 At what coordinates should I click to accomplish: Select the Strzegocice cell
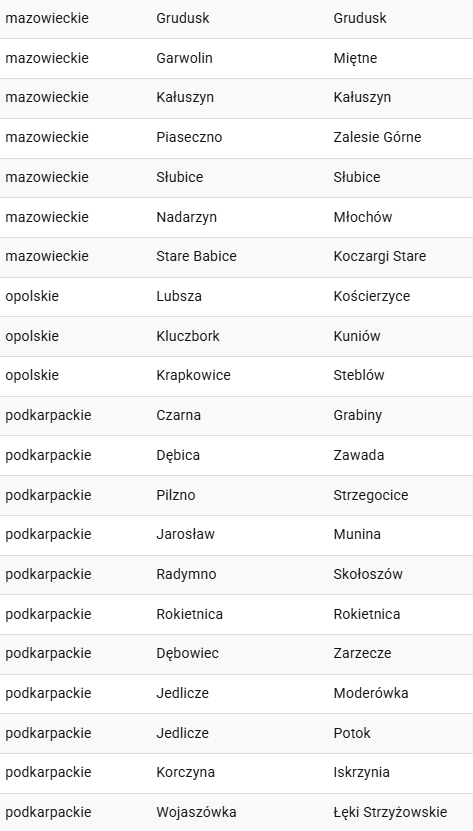pos(371,496)
